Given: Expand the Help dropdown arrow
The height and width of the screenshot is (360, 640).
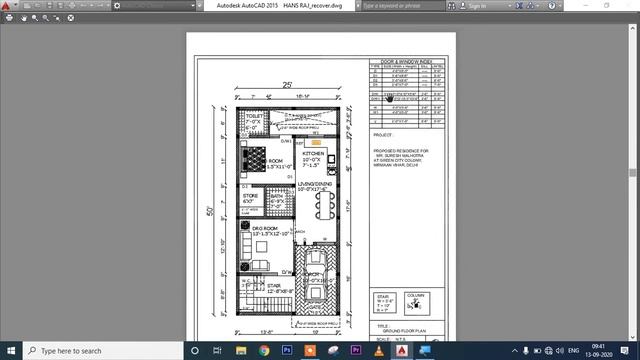Looking at the screenshot, I should [560, 6].
